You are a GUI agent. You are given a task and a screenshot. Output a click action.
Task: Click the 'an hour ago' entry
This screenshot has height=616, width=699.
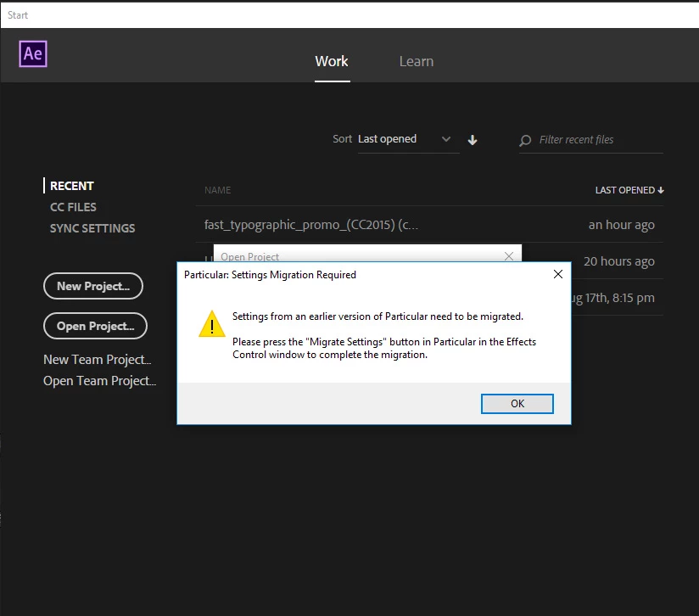[622, 225]
